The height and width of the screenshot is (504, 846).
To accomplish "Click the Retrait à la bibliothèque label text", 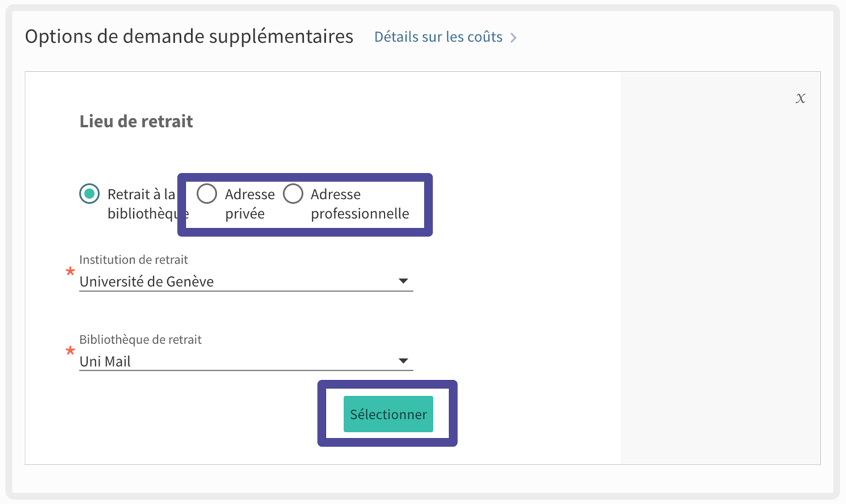I will click(x=143, y=204).
